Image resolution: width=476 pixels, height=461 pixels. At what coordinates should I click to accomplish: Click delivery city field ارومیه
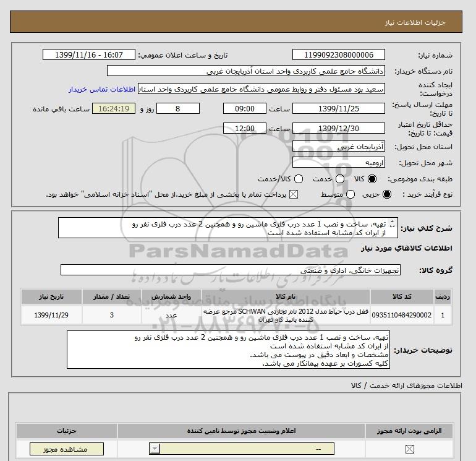coord(339,163)
